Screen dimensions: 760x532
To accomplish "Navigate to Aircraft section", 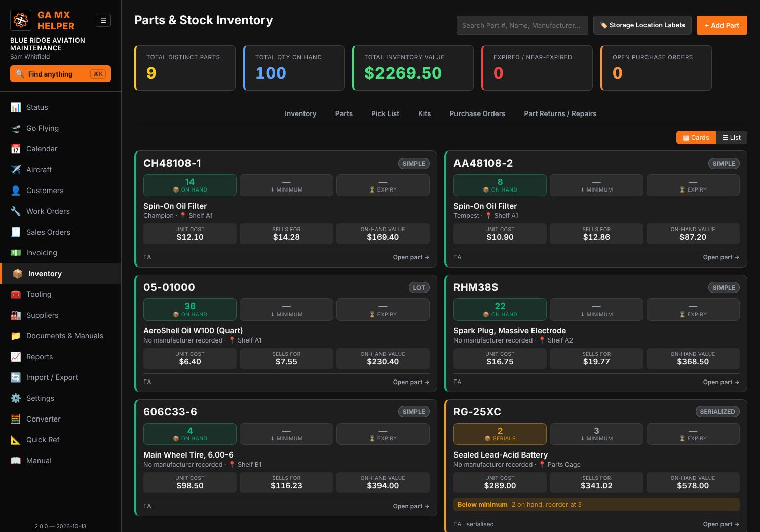I will [61, 170].
